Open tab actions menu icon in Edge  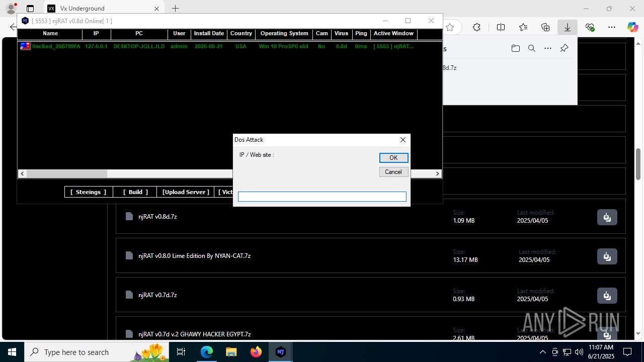[x=30, y=9]
